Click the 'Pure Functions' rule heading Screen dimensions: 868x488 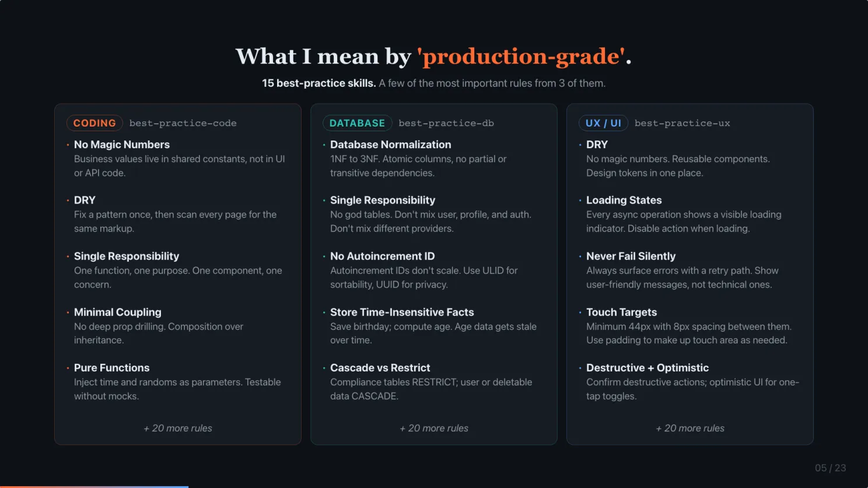coord(112,368)
